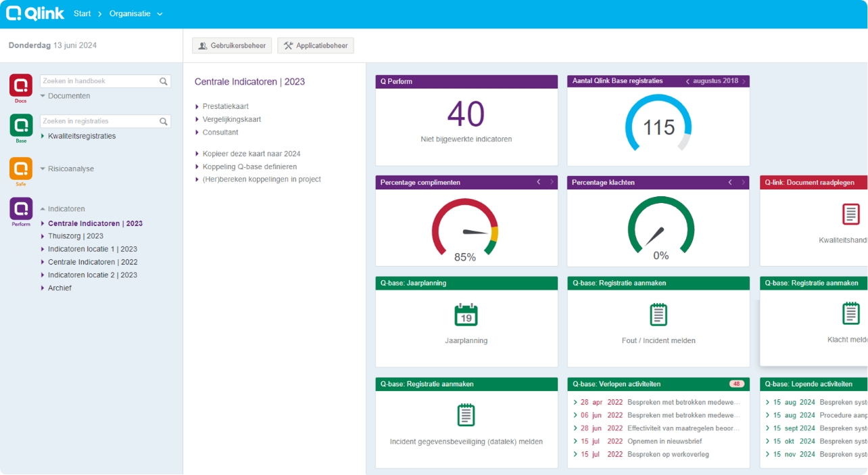The height and width of the screenshot is (475, 868).
Task: Click next arrow in Percentage klachten header
Action: coord(743,182)
